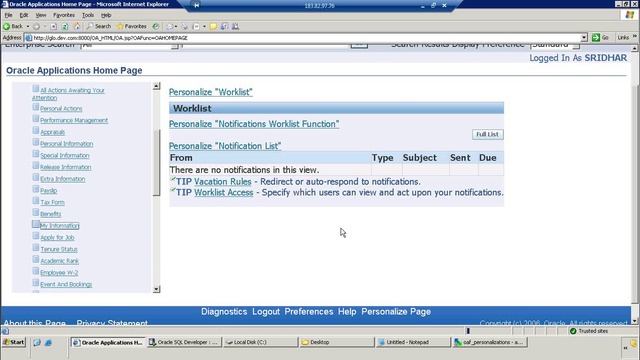
Task: Open the History toolbar icon
Action: 156,26
